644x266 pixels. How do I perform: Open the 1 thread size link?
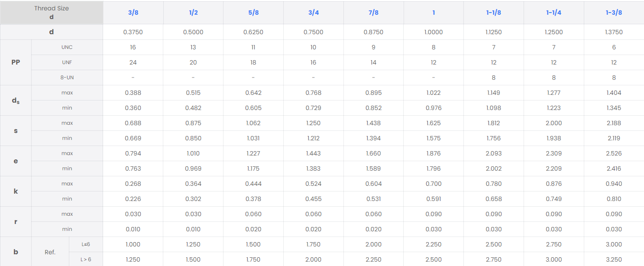pyautogui.click(x=434, y=13)
